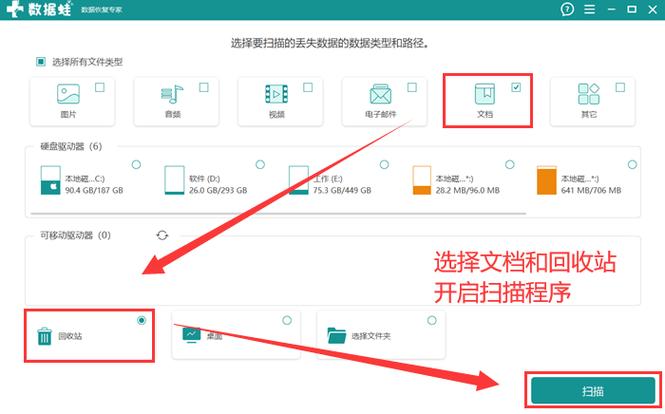This screenshot has height=414, width=665.
Task: Refresh the removable drives list
Action: pos(162,235)
